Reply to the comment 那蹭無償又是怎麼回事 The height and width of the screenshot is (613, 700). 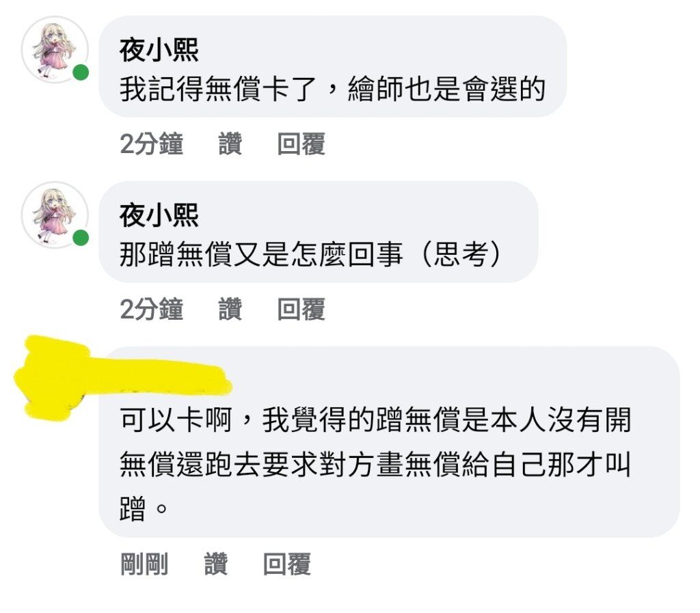tap(301, 309)
